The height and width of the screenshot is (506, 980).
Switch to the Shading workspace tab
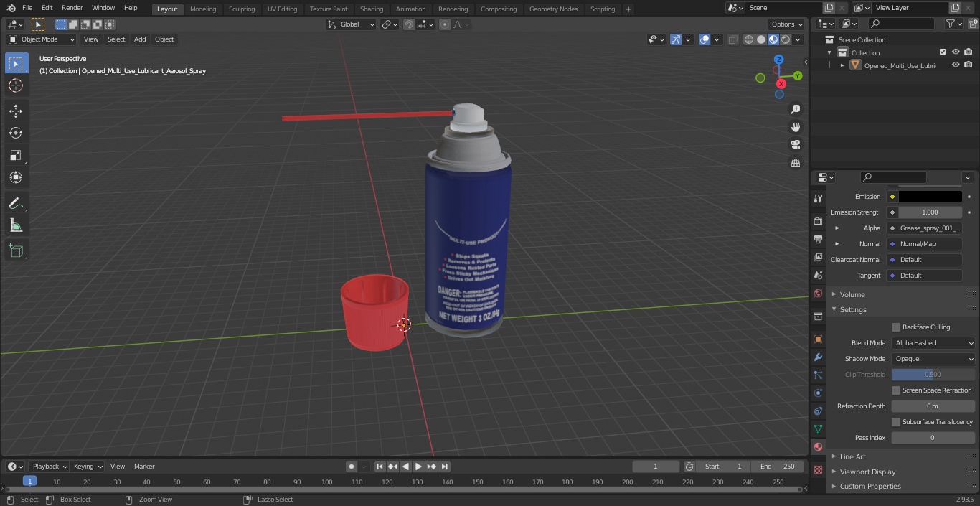coord(371,9)
